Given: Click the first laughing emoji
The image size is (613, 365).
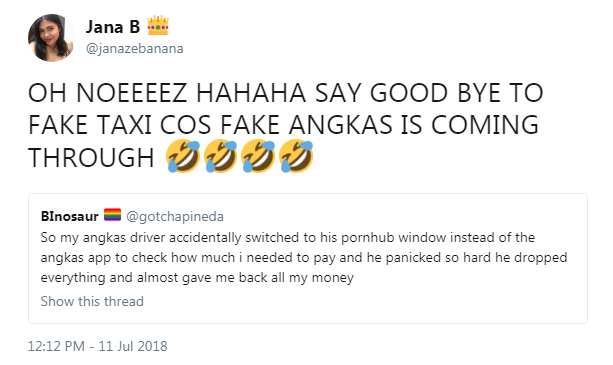Looking at the screenshot, I should coord(183,156).
